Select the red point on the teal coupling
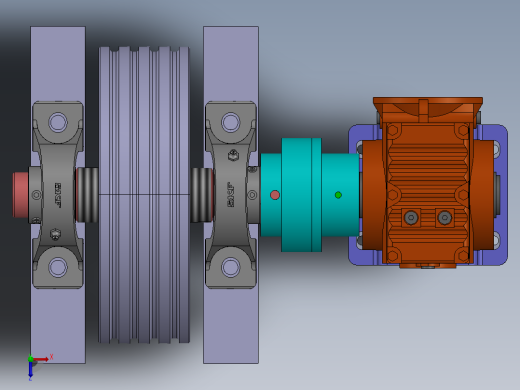The height and width of the screenshot is (390, 520). [275, 195]
